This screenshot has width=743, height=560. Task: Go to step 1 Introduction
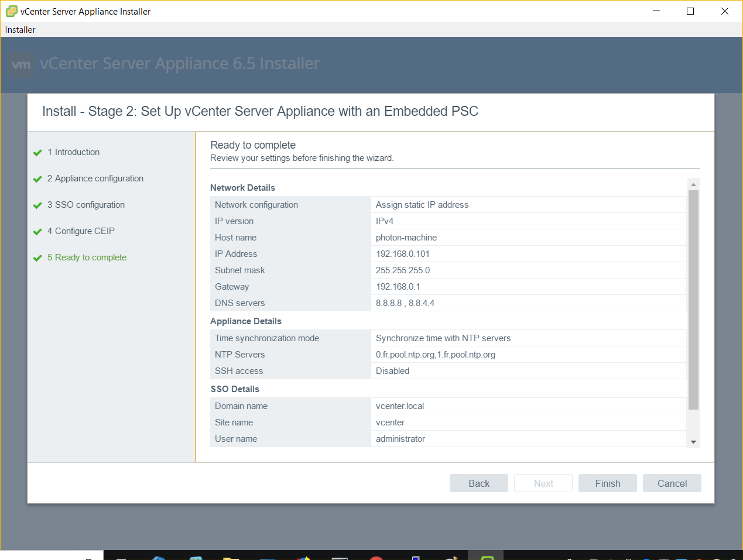pyautogui.click(x=73, y=152)
